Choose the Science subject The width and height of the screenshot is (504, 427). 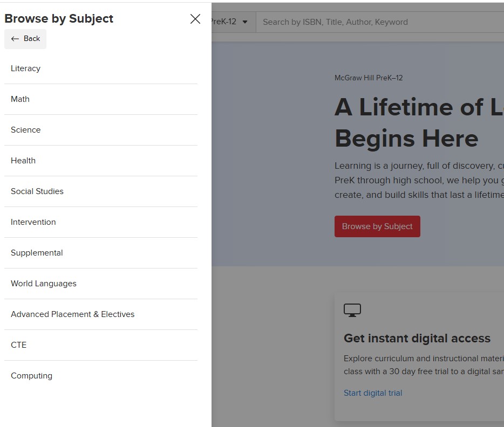tap(26, 130)
